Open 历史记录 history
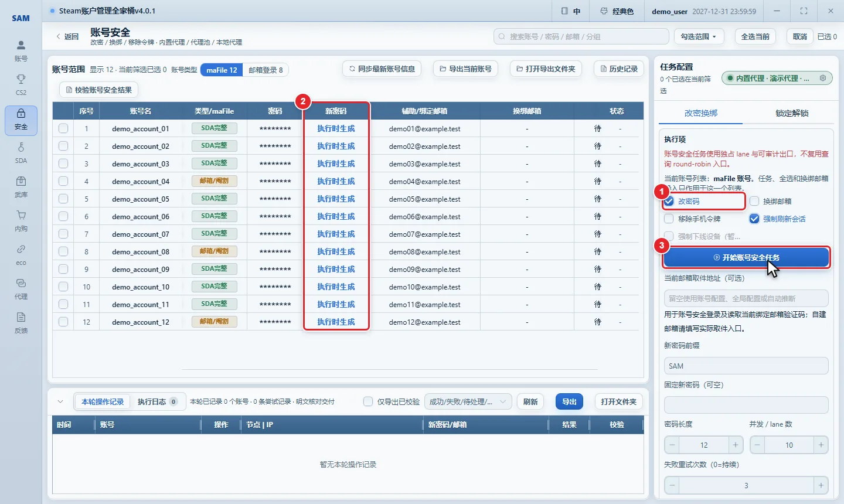 pyautogui.click(x=619, y=69)
